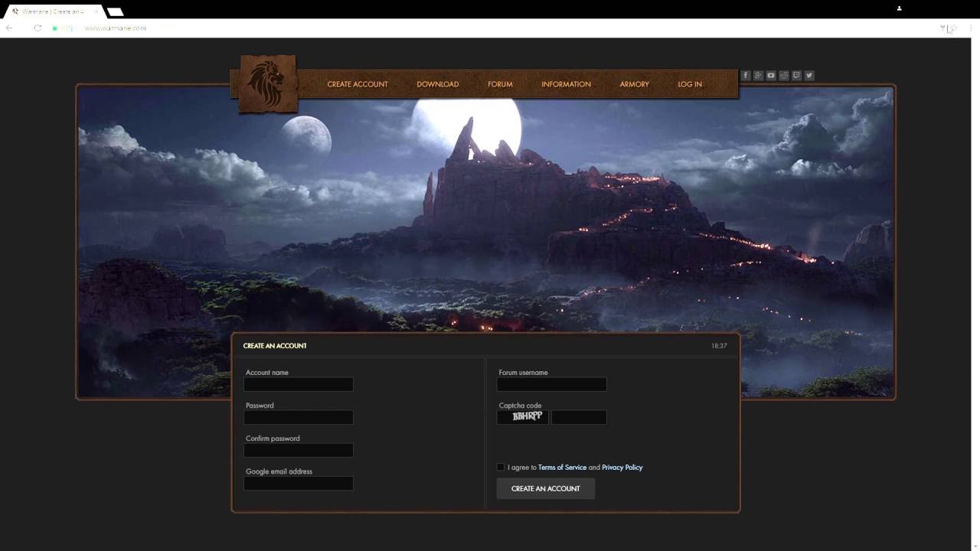This screenshot has height=551, width=980.
Task: Open the Create Account menu item
Action: (358, 84)
